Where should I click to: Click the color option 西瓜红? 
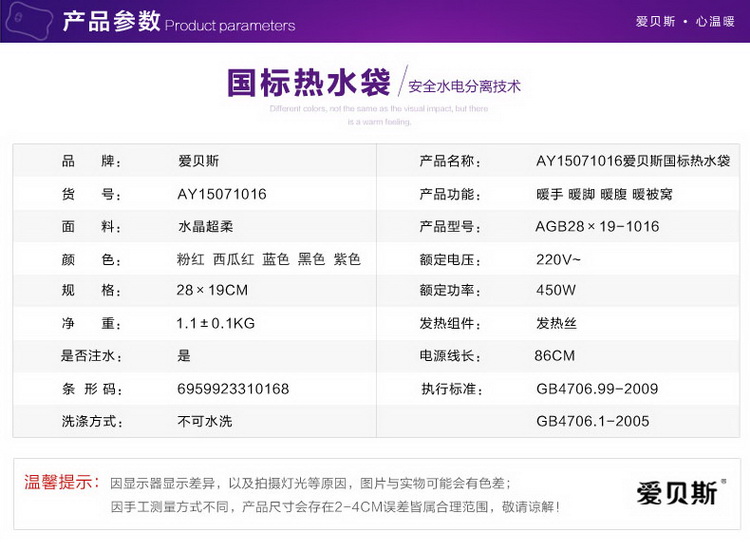233,259
